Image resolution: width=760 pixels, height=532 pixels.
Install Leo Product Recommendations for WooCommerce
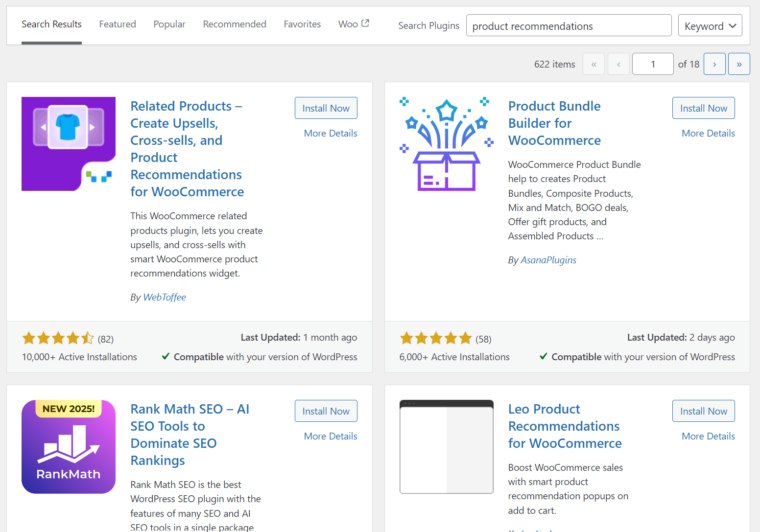(703, 411)
